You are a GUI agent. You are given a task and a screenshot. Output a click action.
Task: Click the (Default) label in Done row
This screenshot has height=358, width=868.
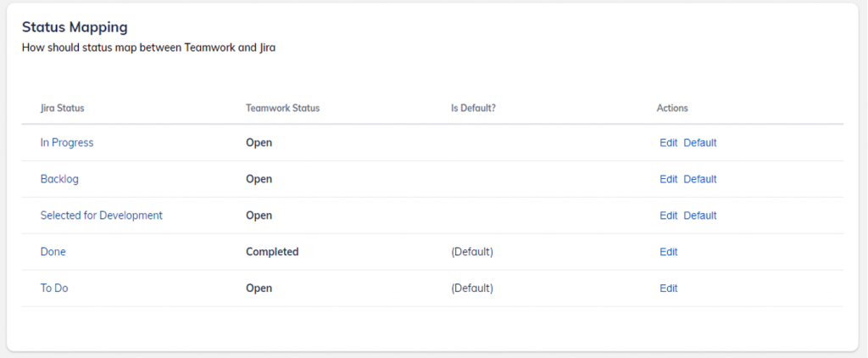[472, 252]
